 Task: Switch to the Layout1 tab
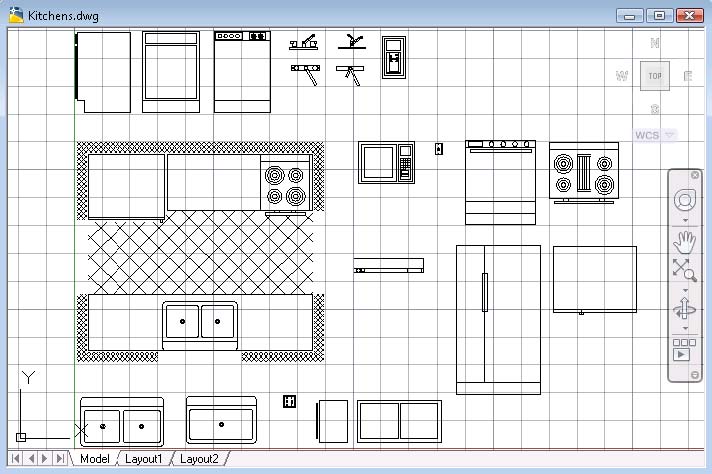(143, 459)
